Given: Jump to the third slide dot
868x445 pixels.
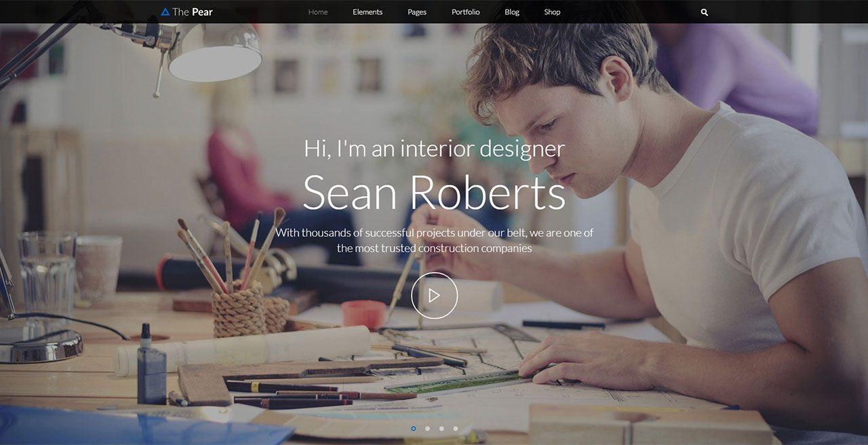Looking at the screenshot, I should coord(441,428).
